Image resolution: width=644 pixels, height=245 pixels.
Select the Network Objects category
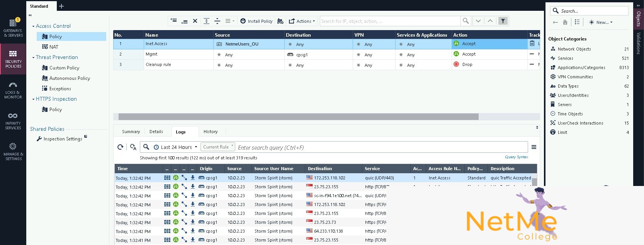(589, 49)
